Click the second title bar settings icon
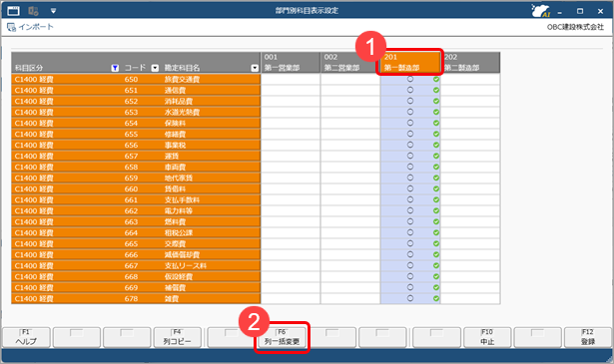Screen dimensions: 614x364 [33, 11]
